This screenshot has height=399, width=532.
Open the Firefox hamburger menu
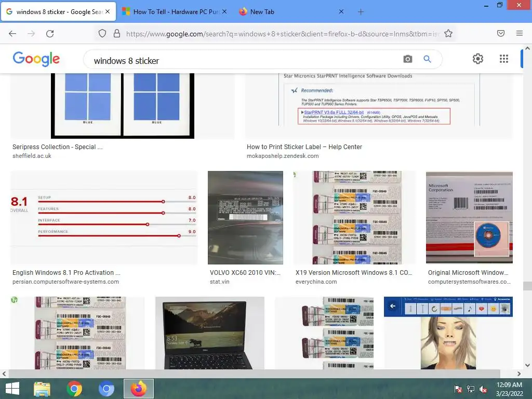tap(520, 33)
